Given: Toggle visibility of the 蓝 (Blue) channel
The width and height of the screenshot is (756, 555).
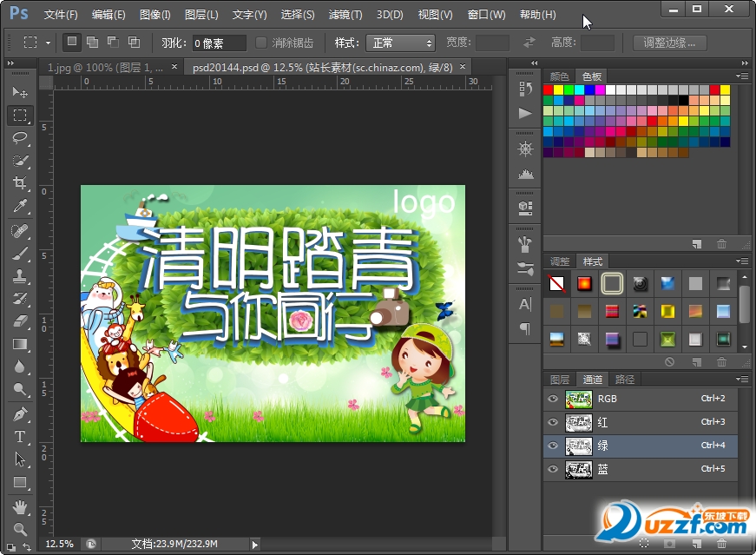Looking at the screenshot, I should pos(553,469).
